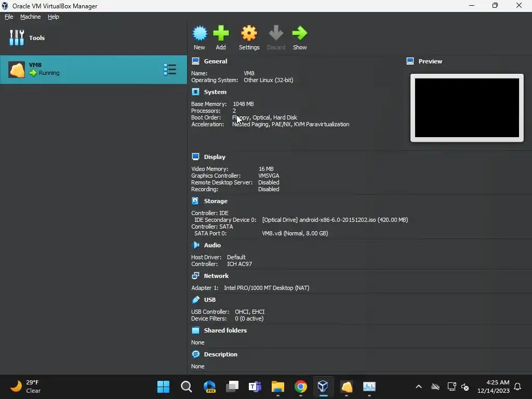Image resolution: width=532 pixels, height=399 pixels.
Task: Open the weather widget showing 29°F
Action: click(x=25, y=387)
